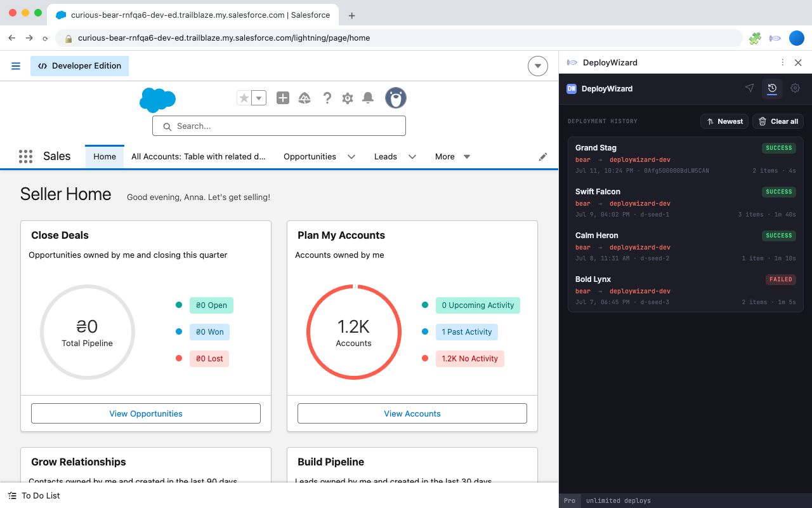This screenshot has height=508, width=812.
Task: Open the hamburger navigation menu
Action: 16,66
